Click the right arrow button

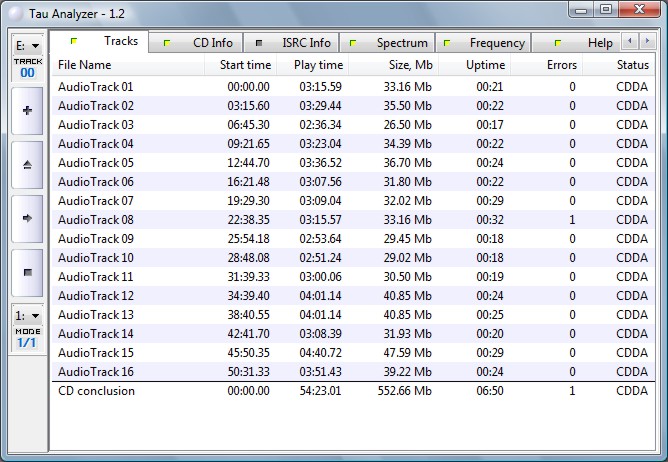point(26,217)
